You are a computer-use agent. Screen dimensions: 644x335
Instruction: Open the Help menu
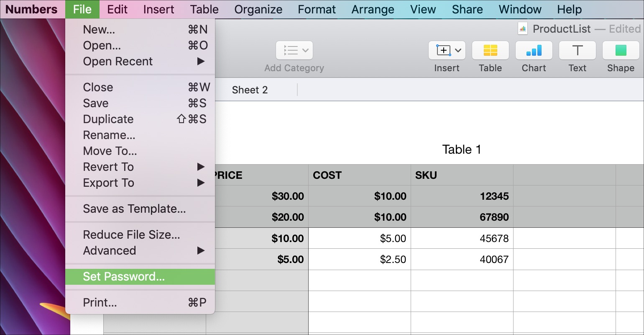pos(570,9)
